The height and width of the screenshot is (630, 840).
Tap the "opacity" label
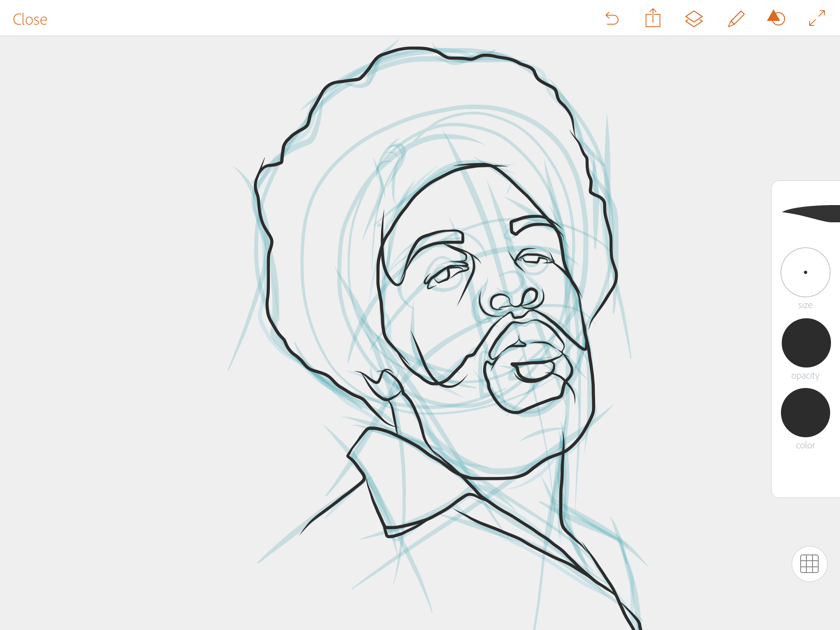coord(805,376)
